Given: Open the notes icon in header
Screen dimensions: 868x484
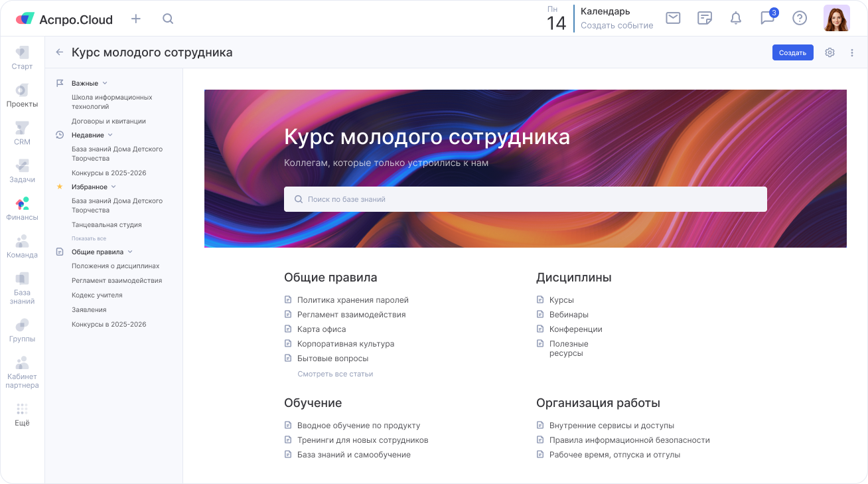Looking at the screenshot, I should tap(705, 18).
